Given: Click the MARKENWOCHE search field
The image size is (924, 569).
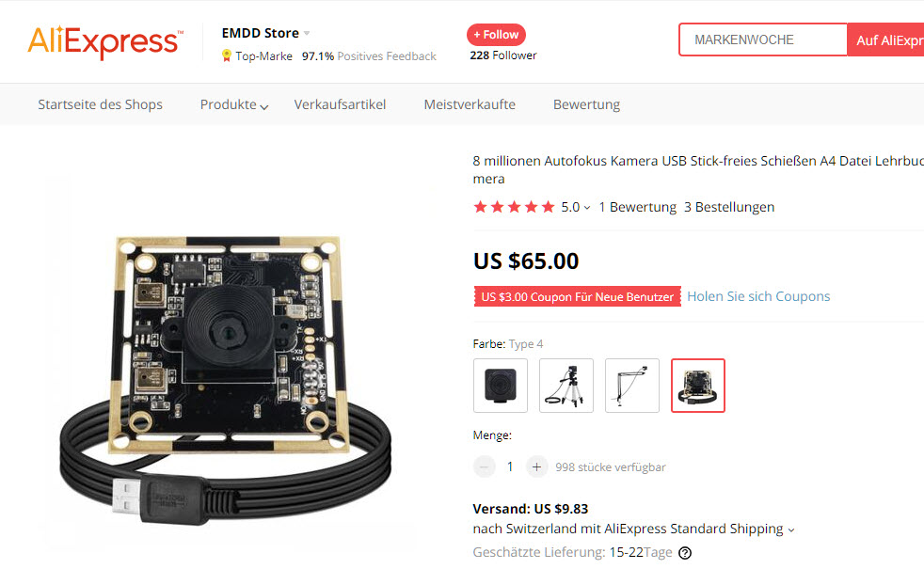Looking at the screenshot, I should [x=763, y=40].
